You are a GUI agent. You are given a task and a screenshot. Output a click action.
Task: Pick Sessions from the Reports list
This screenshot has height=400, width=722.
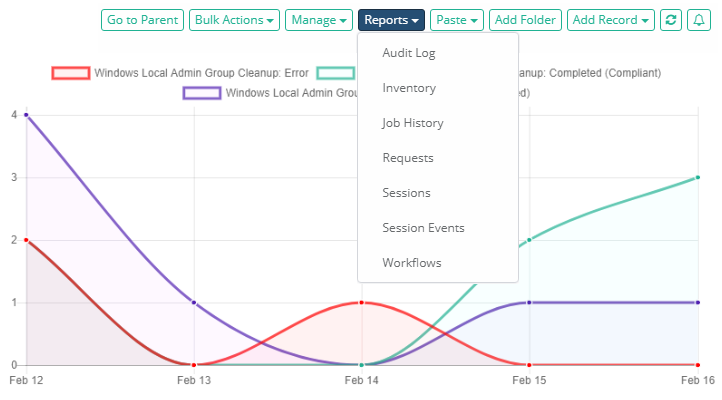pos(406,193)
